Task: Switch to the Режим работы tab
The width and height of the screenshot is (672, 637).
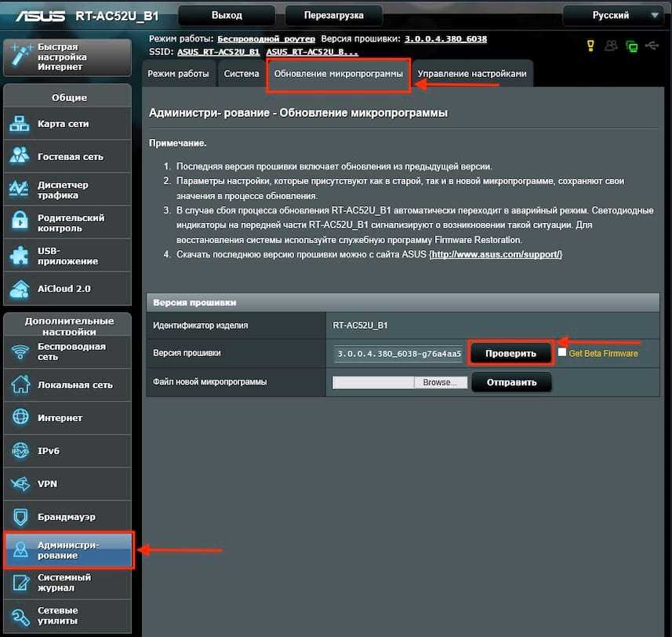Action: tap(178, 74)
